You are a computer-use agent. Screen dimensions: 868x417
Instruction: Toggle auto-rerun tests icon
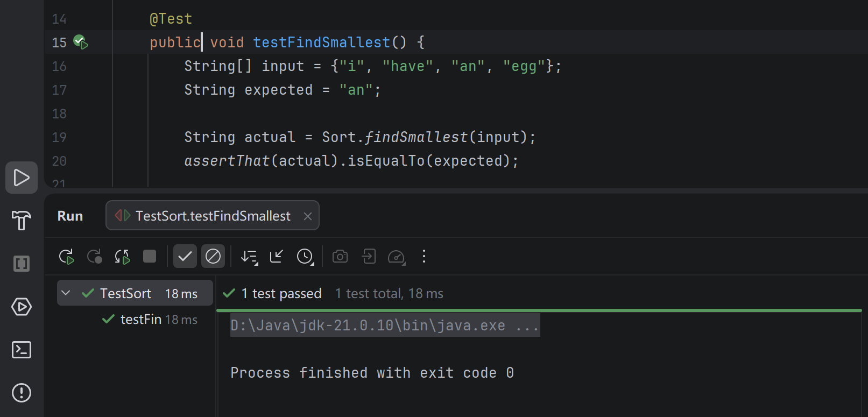pos(122,257)
